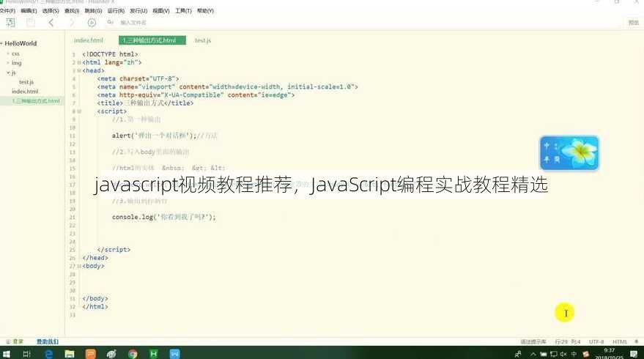Open the 发行(U) menu
The height and width of the screenshot is (359, 644).
click(x=138, y=11)
